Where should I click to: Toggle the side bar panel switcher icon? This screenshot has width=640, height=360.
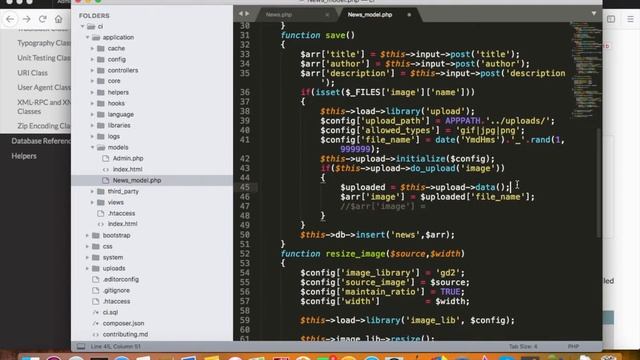click(81, 347)
